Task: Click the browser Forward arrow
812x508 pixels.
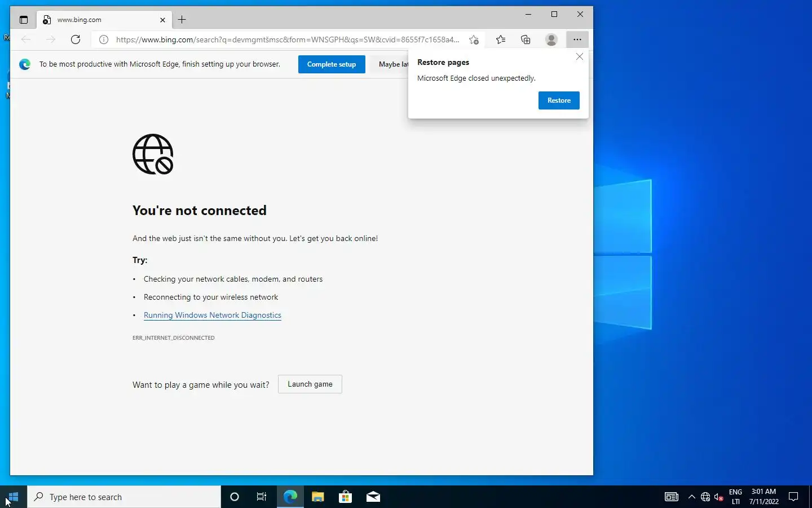Action: [51, 40]
